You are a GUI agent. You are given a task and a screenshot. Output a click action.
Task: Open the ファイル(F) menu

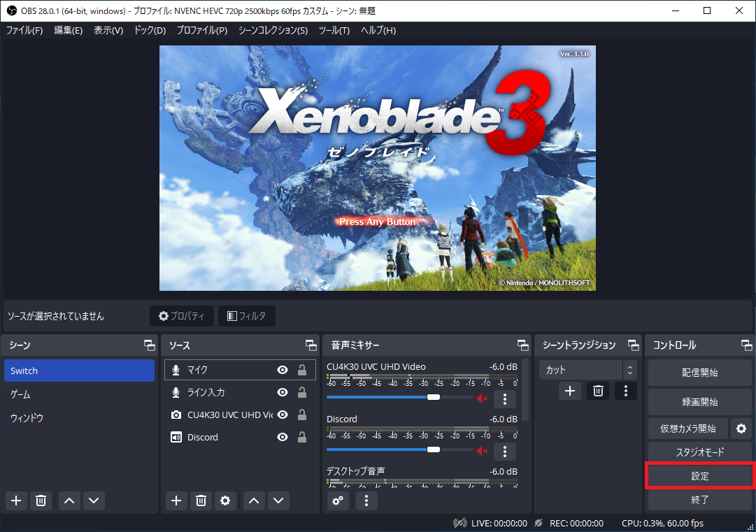[24, 30]
